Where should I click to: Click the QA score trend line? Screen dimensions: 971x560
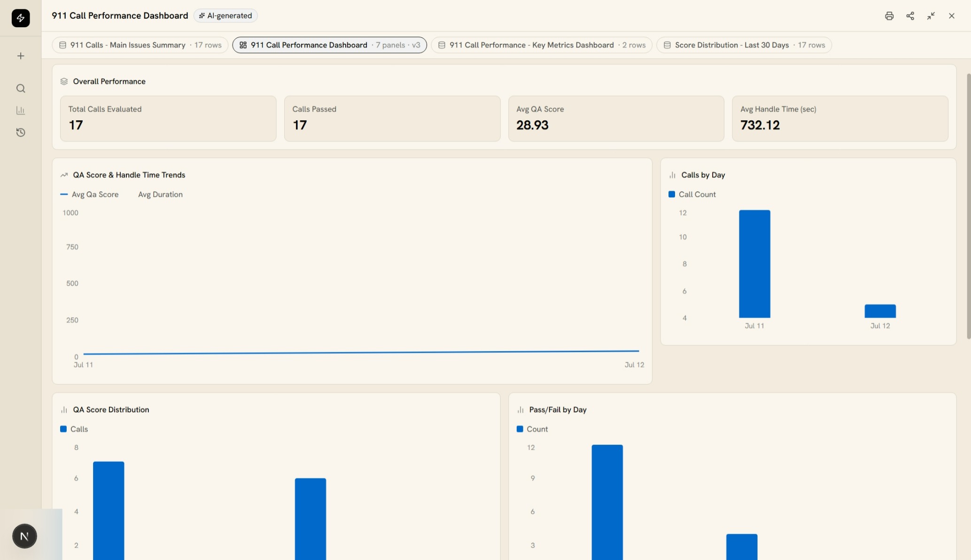pos(361,352)
